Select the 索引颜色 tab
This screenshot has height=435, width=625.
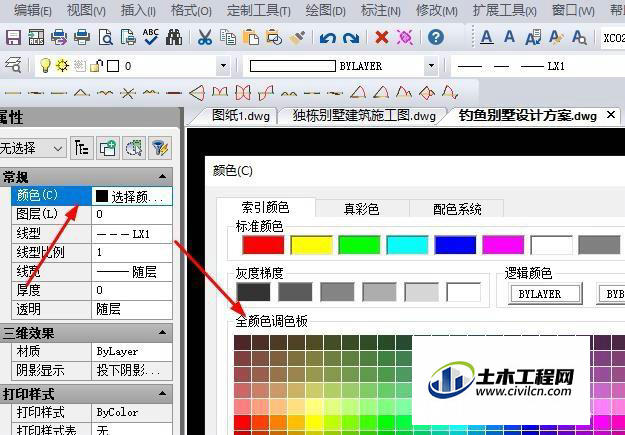265,207
